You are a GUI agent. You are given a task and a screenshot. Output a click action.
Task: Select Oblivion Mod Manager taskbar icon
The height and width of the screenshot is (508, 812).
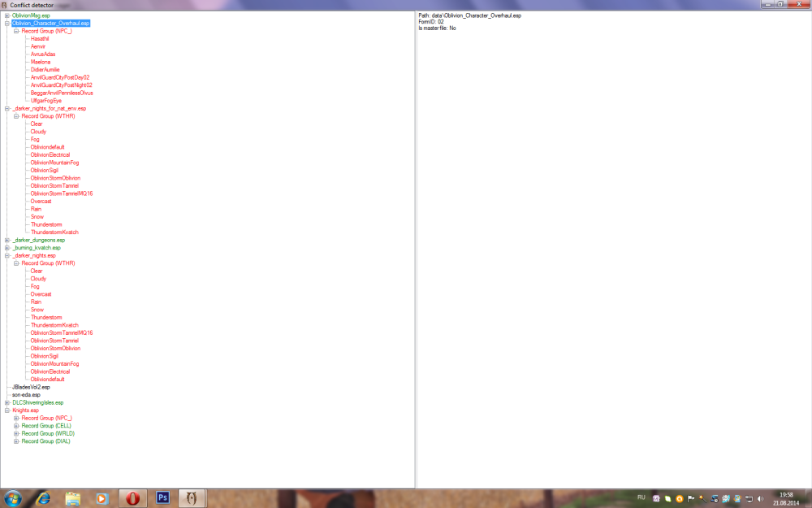click(x=192, y=499)
